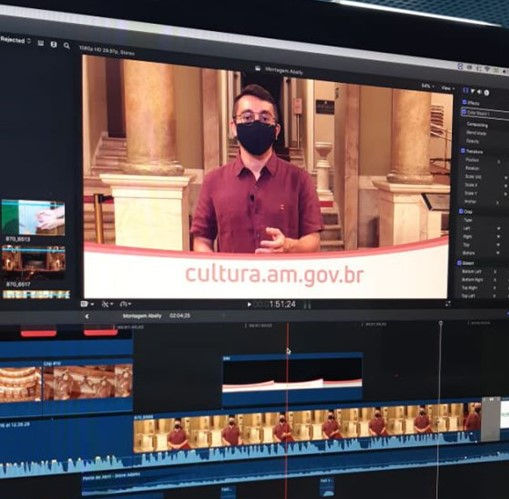Click the project duration 02:04:25
The height and width of the screenshot is (499, 509).
tap(180, 315)
